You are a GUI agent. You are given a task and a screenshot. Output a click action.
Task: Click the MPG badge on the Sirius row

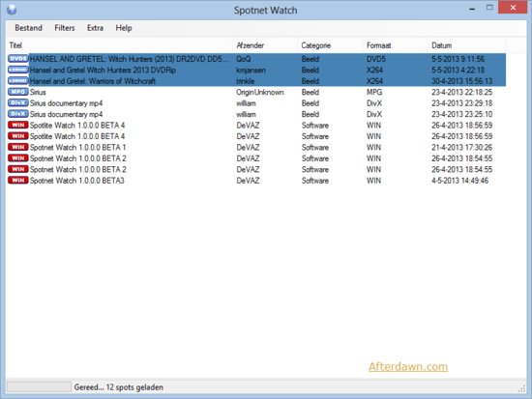[18, 92]
